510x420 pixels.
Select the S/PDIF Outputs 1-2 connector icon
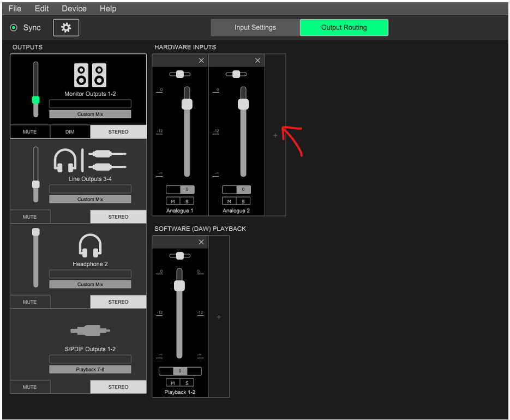90,331
